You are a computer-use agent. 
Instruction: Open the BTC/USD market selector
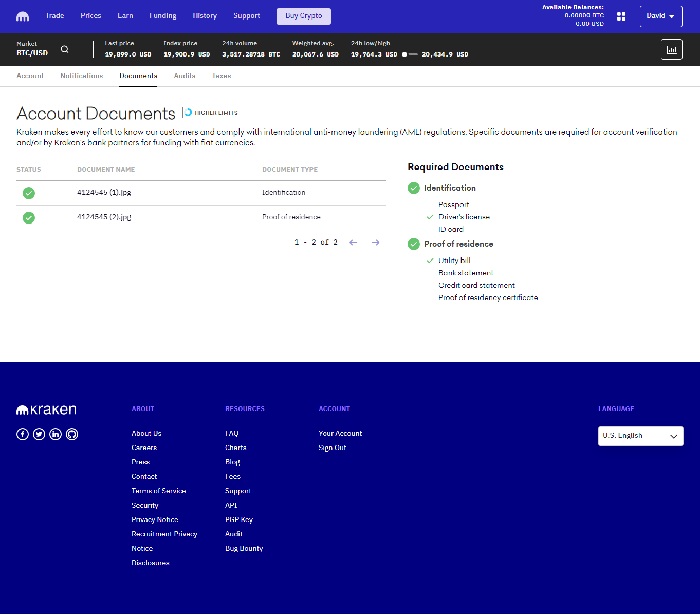coord(32,49)
